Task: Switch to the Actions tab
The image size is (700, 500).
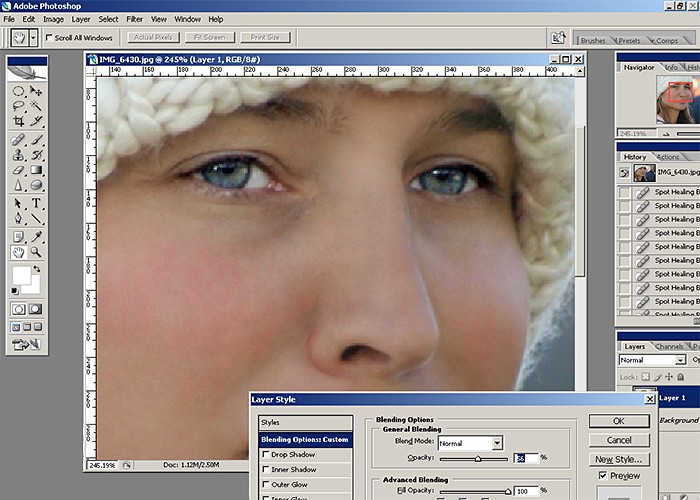Action: pyautogui.click(x=668, y=157)
